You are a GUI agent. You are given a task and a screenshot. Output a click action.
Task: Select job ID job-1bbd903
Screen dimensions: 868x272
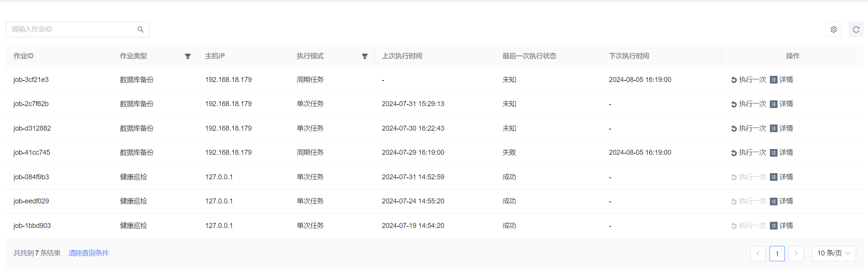[32, 226]
